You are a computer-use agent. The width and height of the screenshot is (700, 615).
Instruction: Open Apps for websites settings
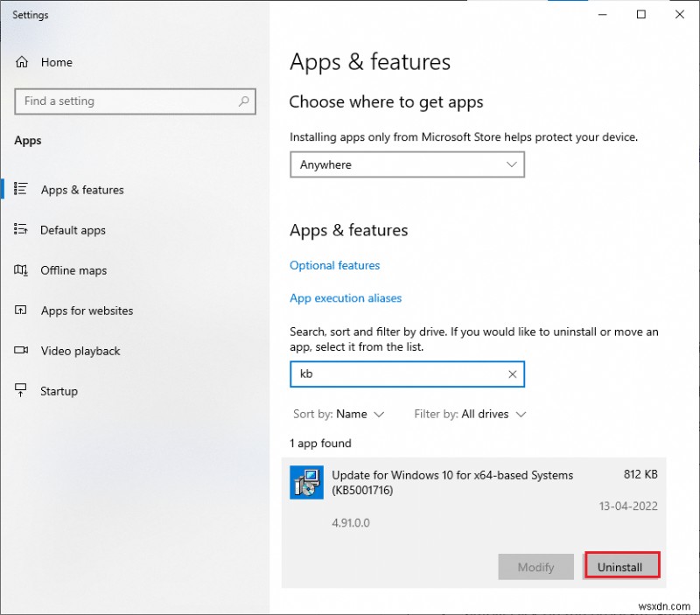coord(87,311)
